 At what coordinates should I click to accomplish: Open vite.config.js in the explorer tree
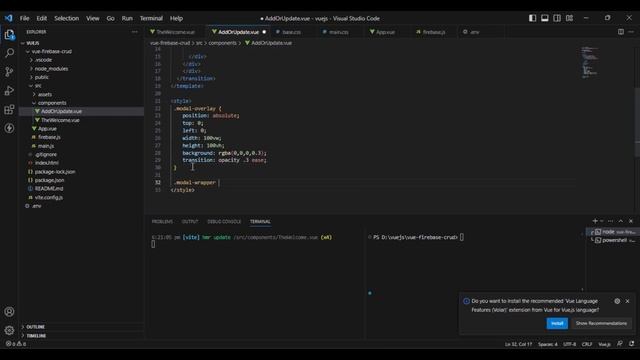coord(49,197)
